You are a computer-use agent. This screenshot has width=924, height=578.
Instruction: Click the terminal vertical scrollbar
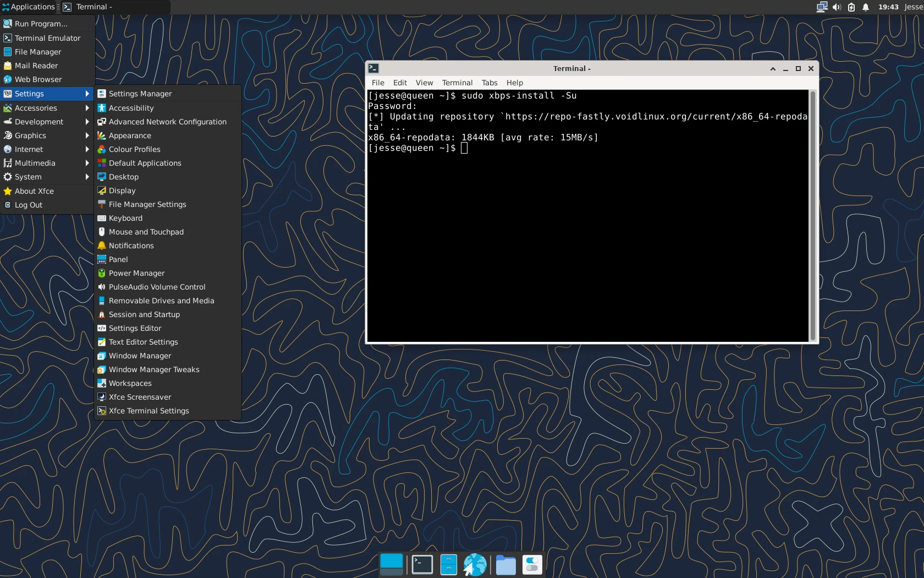point(812,215)
